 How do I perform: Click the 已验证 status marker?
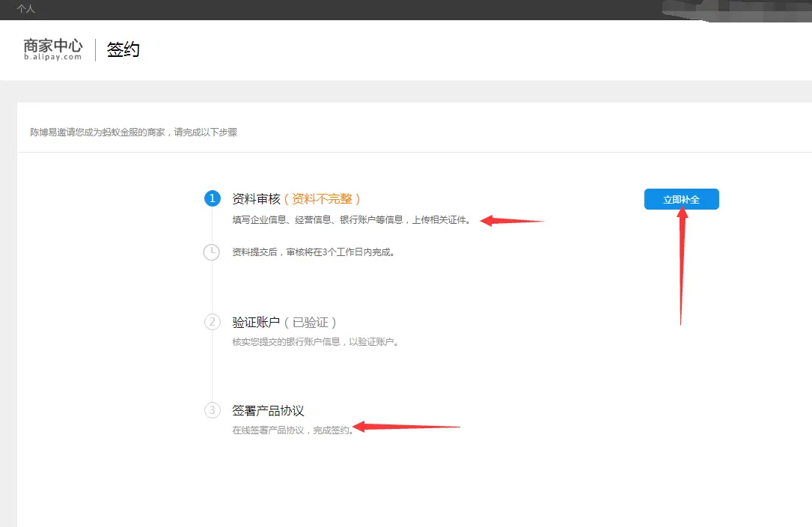313,322
